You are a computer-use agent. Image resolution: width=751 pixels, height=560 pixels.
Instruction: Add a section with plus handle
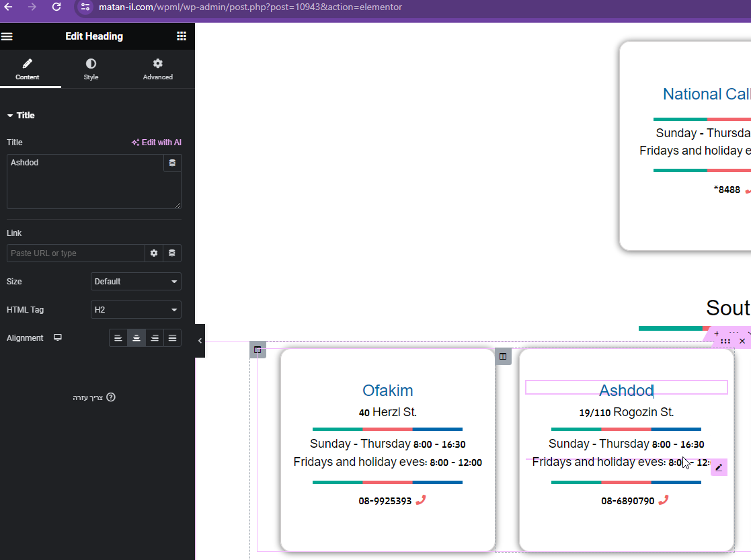(x=717, y=333)
